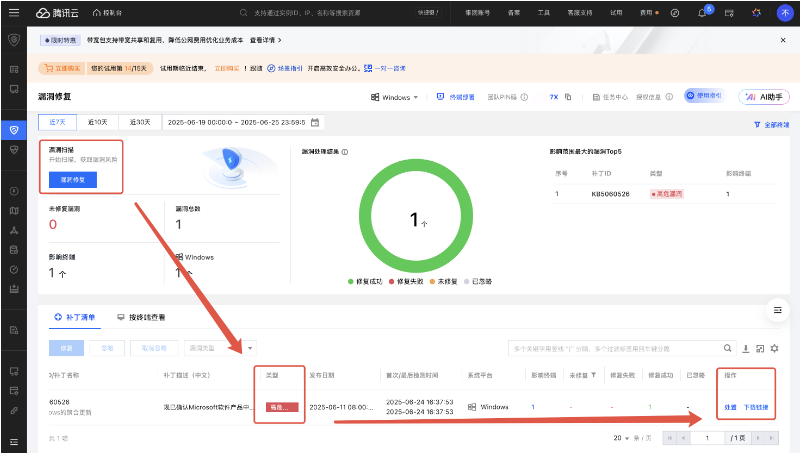Click the download link in operations column

pos(755,407)
